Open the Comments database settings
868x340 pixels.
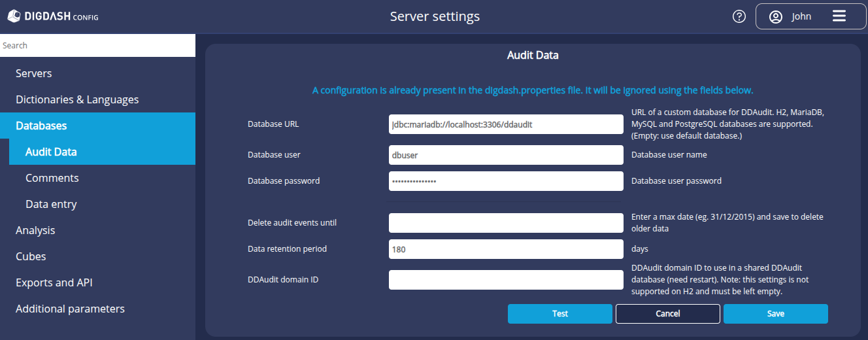click(52, 178)
